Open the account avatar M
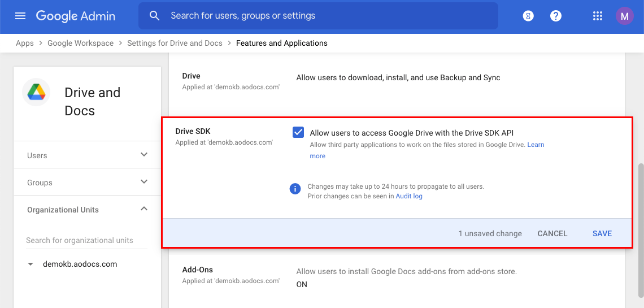Viewport: 644px width, 308px height. click(x=625, y=16)
